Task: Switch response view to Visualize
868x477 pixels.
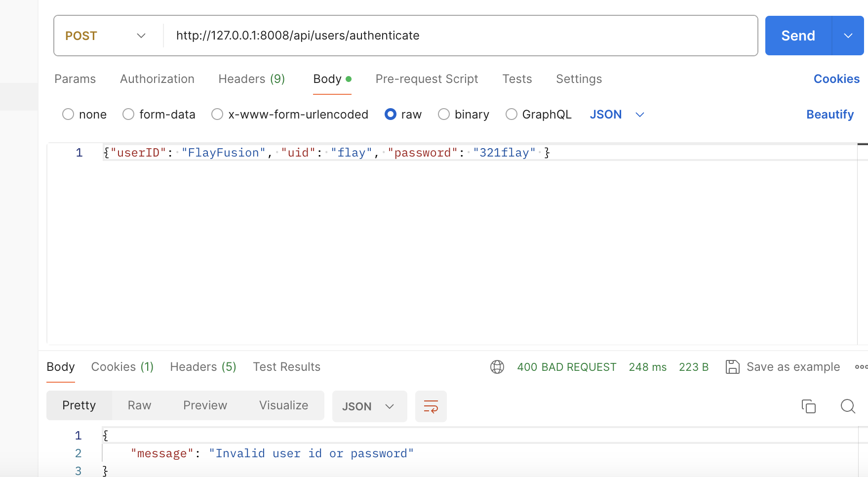Action: pyautogui.click(x=283, y=405)
